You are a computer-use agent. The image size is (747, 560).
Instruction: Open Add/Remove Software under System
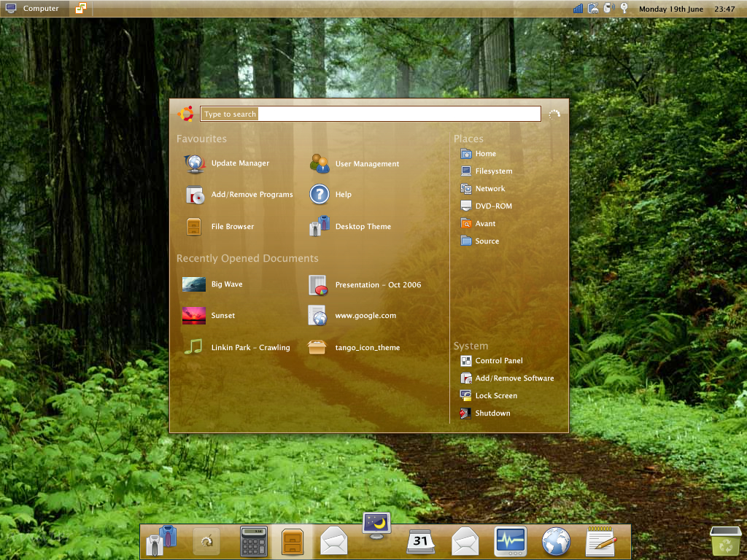(x=507, y=378)
